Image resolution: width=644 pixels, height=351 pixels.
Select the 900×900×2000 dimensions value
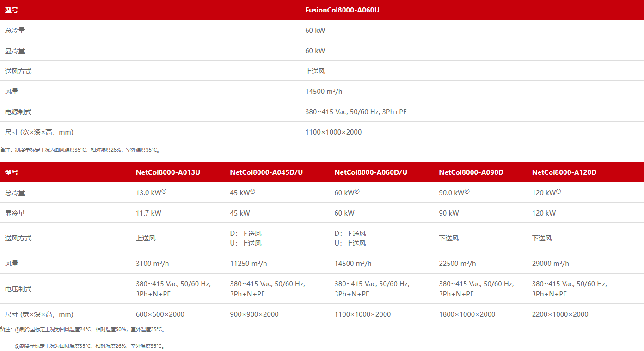[254, 314]
